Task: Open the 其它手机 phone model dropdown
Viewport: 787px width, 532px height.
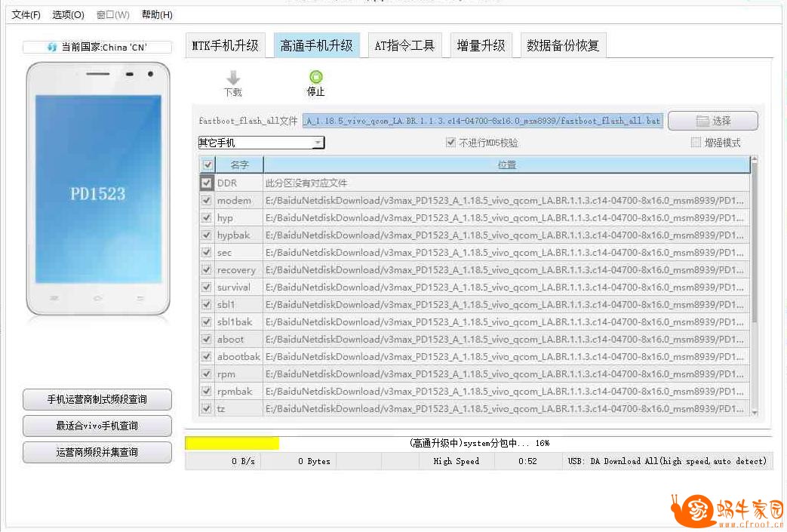Action: pyautogui.click(x=261, y=143)
